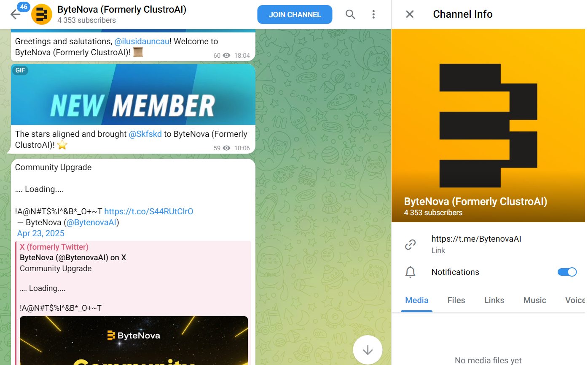This screenshot has width=588, height=365.
Task: Go back using the arrow with 46 badge
Action: [x=16, y=14]
